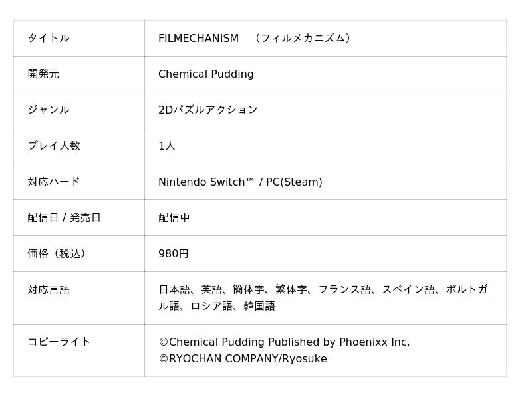Click the ジャンル label cell
This screenshot has width=532, height=397.
[x=49, y=110]
